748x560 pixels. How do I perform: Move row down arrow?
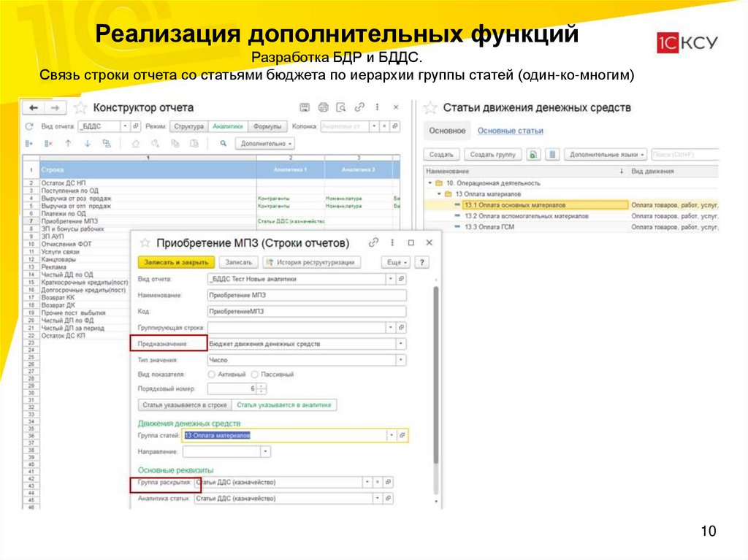pos(88,144)
